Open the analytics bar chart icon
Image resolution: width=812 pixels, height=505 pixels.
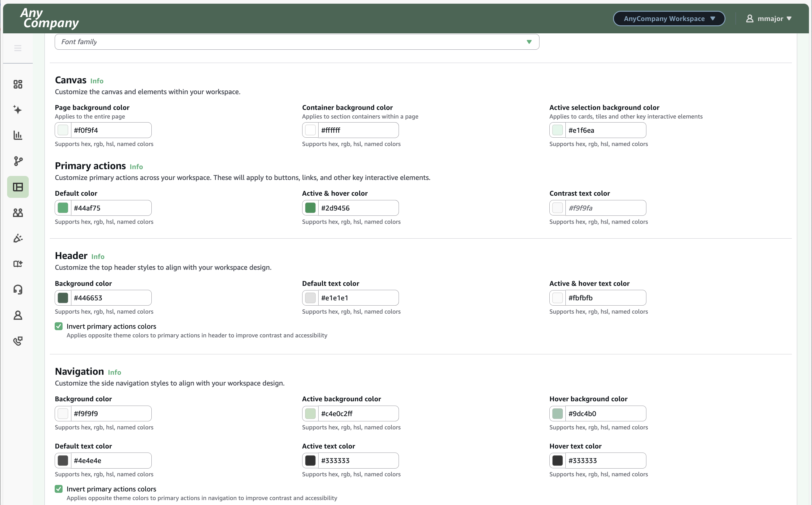pos(18,135)
